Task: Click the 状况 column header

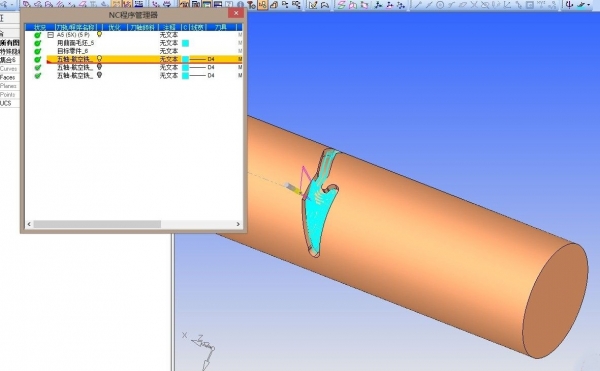Action: 40,27
